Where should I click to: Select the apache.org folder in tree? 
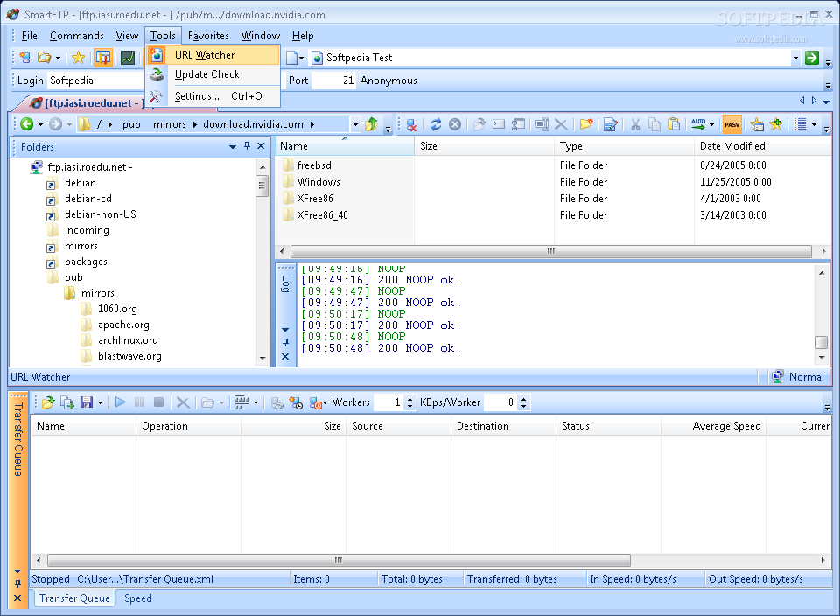123,325
